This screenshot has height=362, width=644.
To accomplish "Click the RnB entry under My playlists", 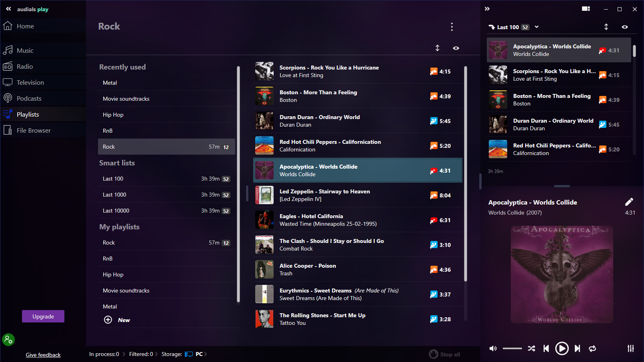I will pos(166,259).
